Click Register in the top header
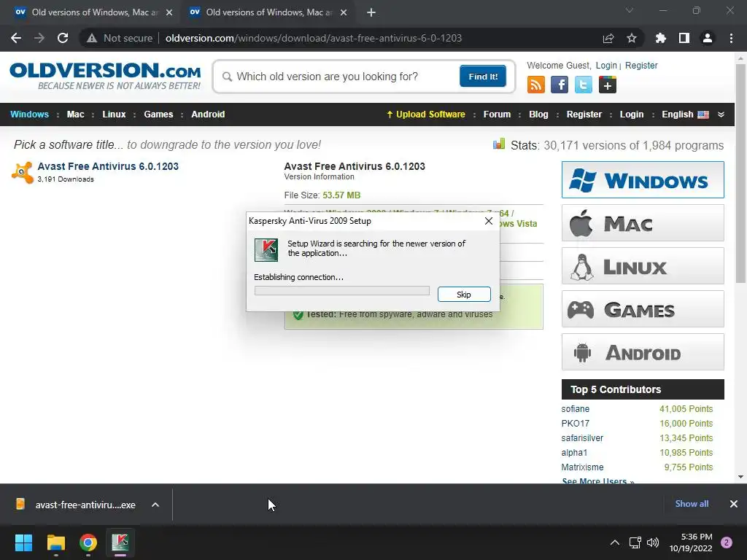 point(641,66)
